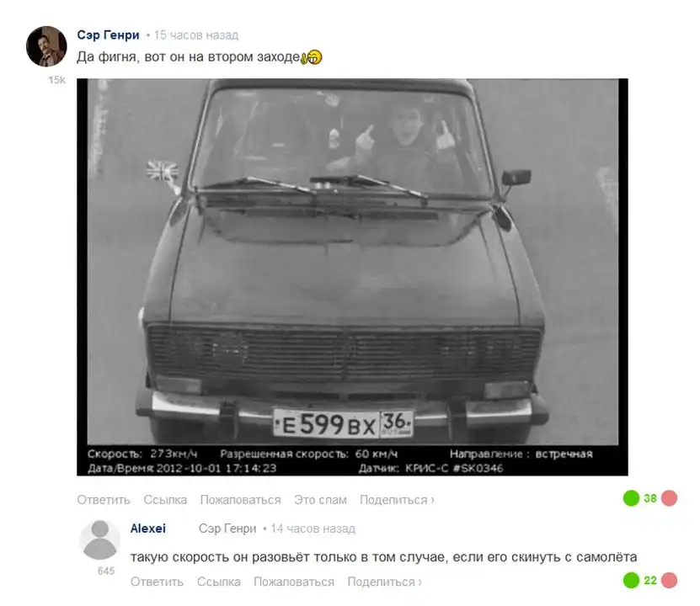Screen dimensions: 700x606
Task: Expand Поделиться menu under Alexei's reply
Action: [384, 582]
